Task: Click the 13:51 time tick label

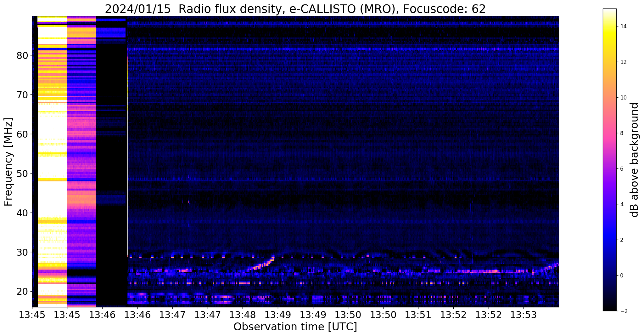Action: pos(418,314)
